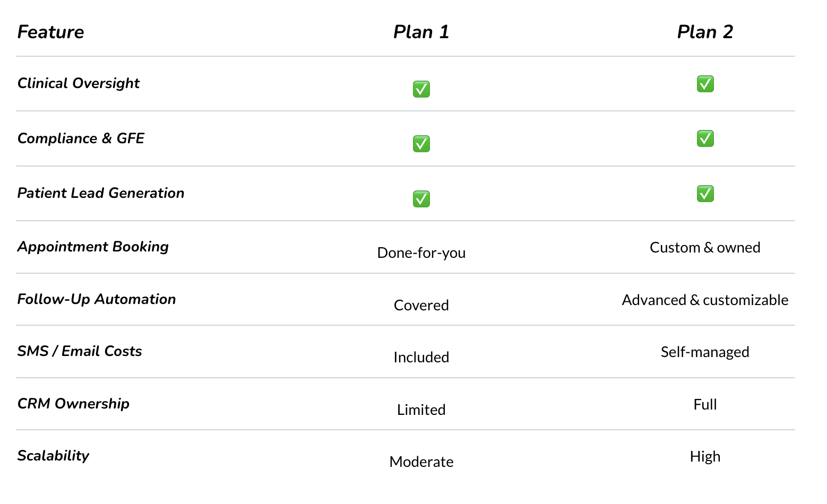Click the Feature column header
827x504 pixels.
[x=51, y=32]
